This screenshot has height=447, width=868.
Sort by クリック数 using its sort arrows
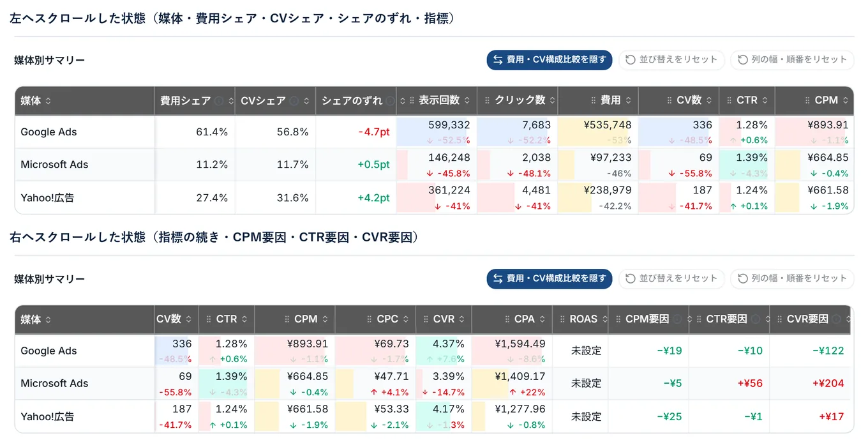[x=552, y=101]
